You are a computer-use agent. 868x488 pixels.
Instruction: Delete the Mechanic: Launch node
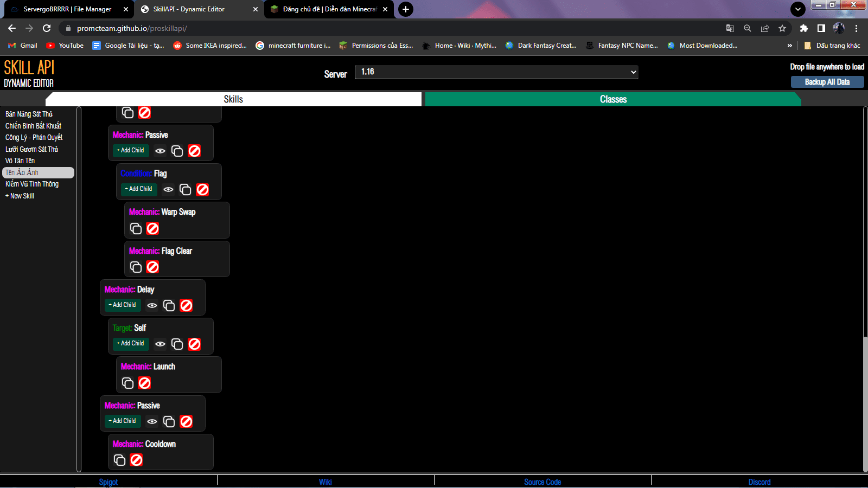144,383
